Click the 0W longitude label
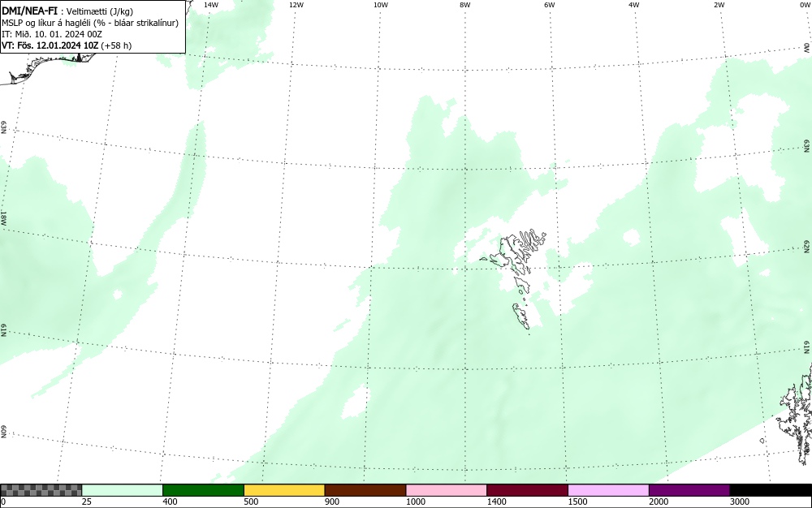 [x=805, y=5]
